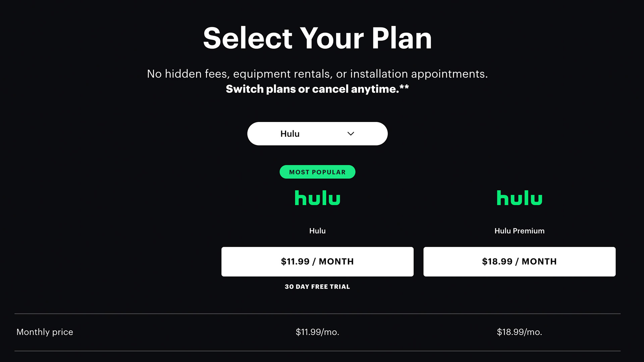Click the 30 Day Free Trial label
Screen dimensions: 644x362
point(317,287)
